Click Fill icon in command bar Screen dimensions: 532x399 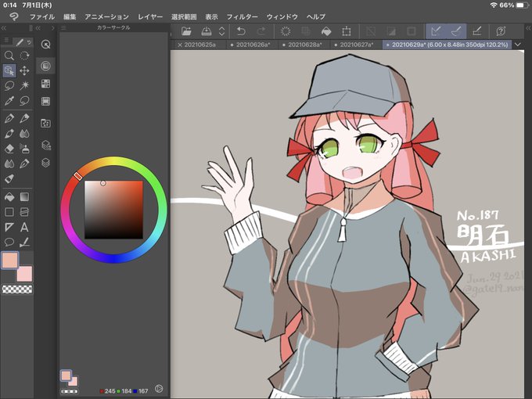pos(326,31)
